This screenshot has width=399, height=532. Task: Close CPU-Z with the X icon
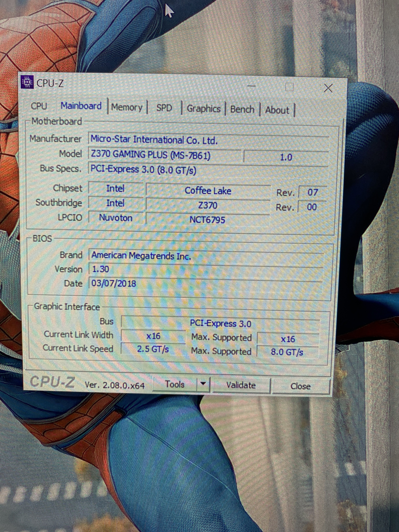point(328,88)
